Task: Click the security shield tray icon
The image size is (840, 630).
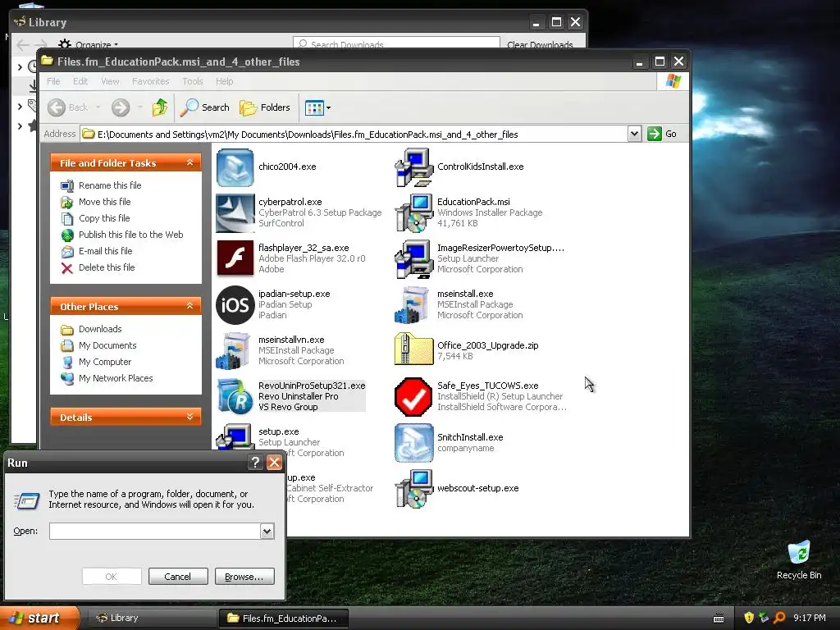Action: (749, 618)
